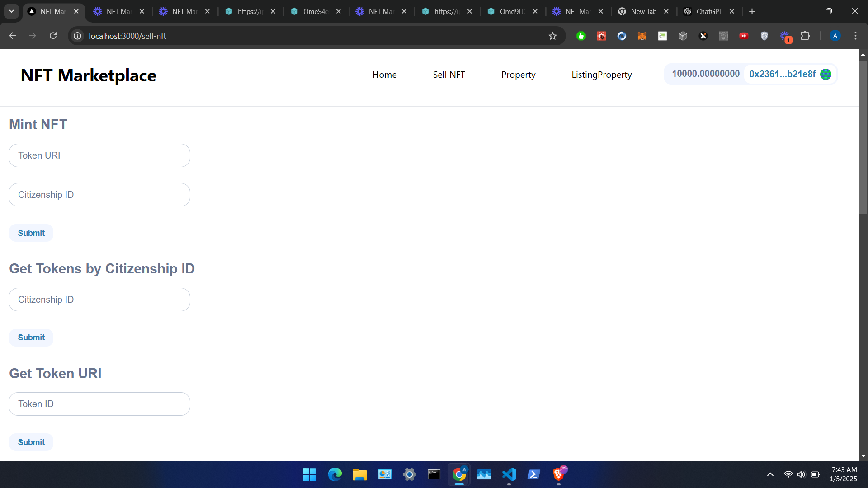This screenshot has width=868, height=488.
Task: Reload the current page
Action: tap(53, 36)
